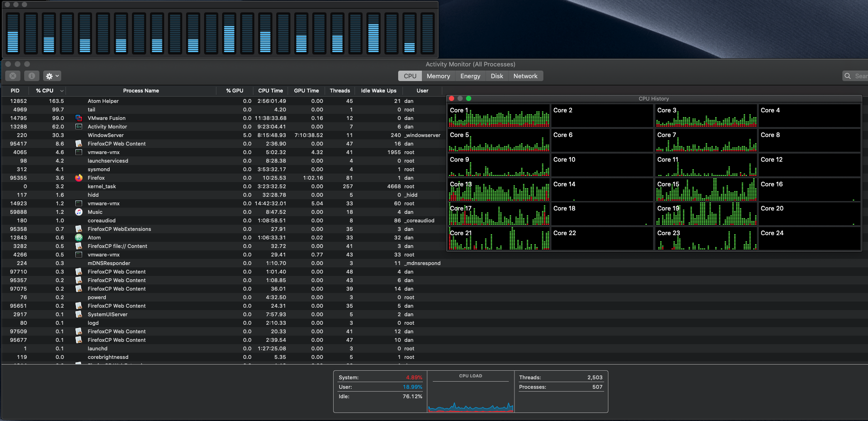
Task: Click the CPU History window title
Action: click(653, 99)
